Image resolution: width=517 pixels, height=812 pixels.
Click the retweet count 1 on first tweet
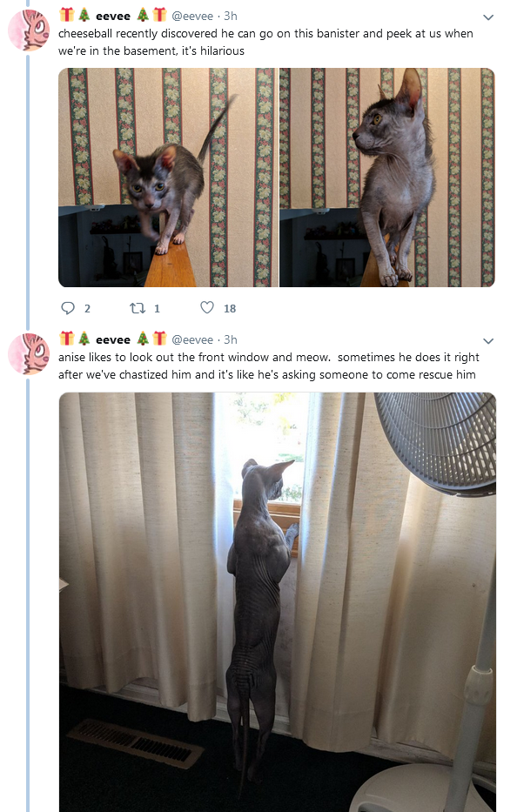[157, 309]
